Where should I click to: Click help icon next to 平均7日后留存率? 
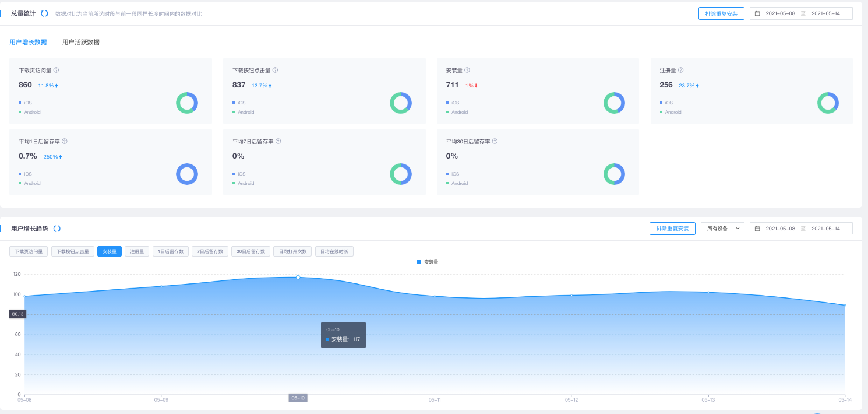point(278,141)
